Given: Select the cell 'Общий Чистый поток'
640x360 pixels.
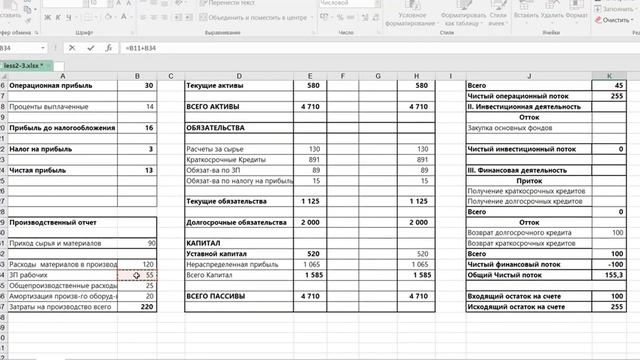Looking at the screenshot, I should [529, 275].
